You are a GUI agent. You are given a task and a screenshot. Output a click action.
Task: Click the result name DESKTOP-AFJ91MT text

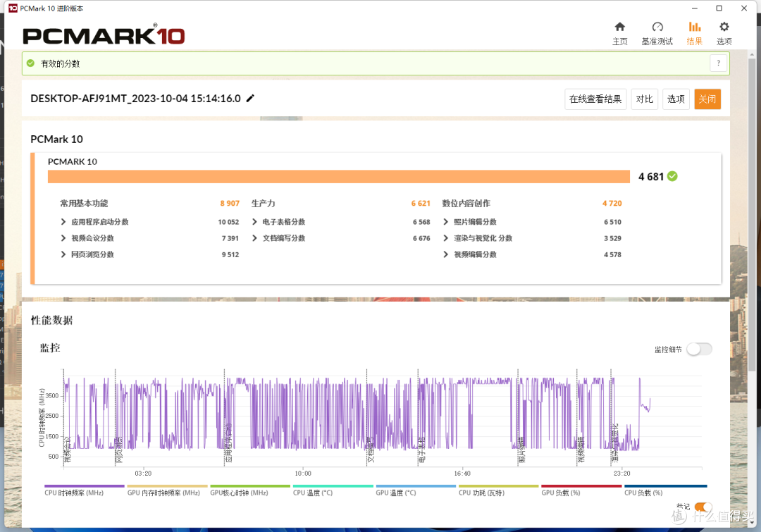[135, 99]
